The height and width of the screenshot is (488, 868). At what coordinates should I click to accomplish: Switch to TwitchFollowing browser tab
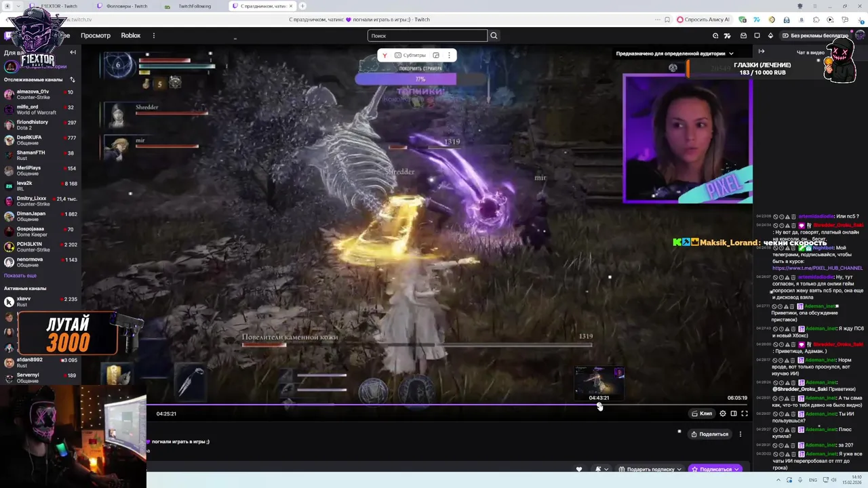195,6
